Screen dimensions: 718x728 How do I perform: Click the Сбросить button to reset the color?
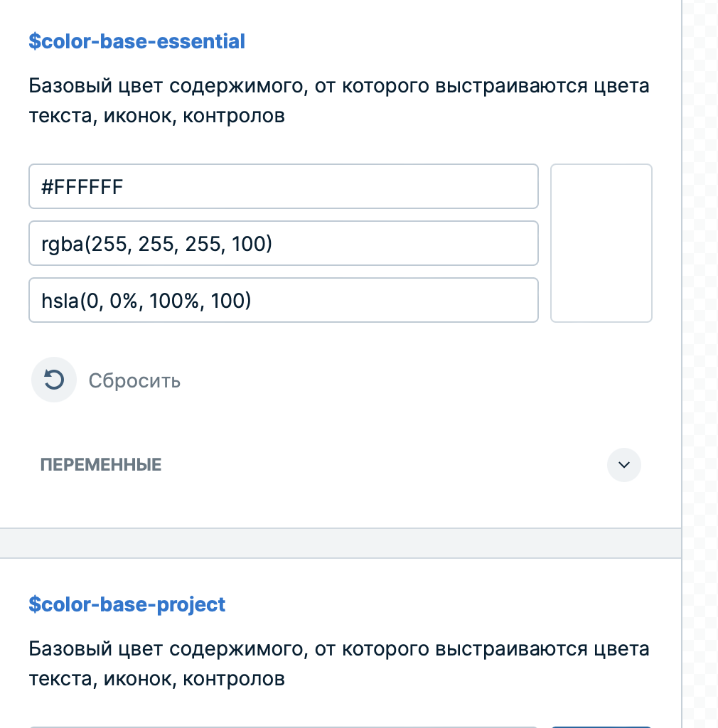134,380
